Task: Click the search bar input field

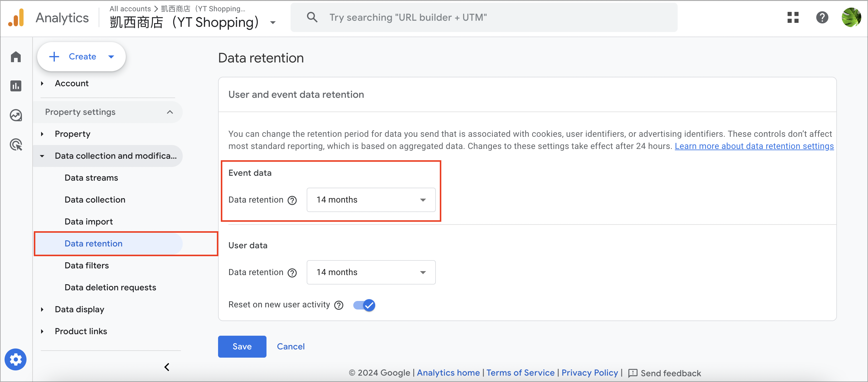Action: click(x=484, y=18)
